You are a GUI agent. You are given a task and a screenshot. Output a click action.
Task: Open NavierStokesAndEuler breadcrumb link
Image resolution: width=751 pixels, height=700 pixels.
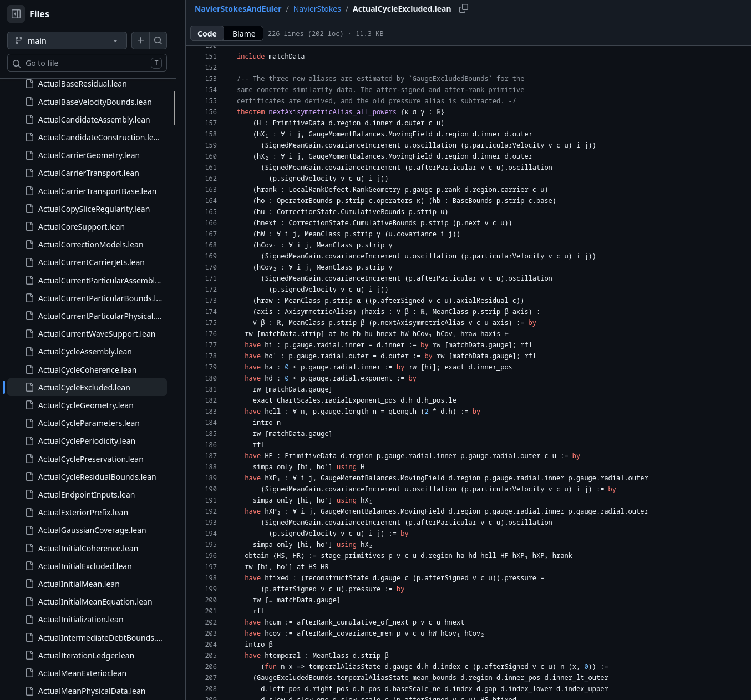pos(238,9)
